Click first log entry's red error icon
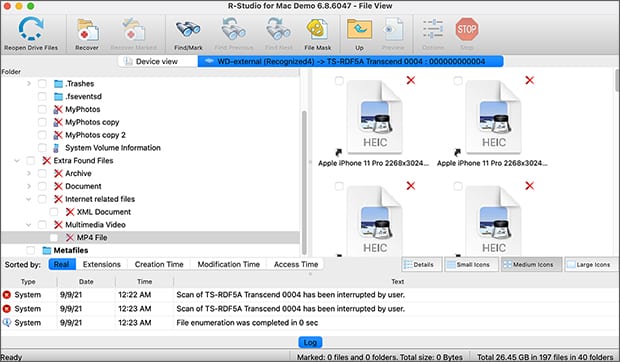Screen dimensions: 620x362 7,295
